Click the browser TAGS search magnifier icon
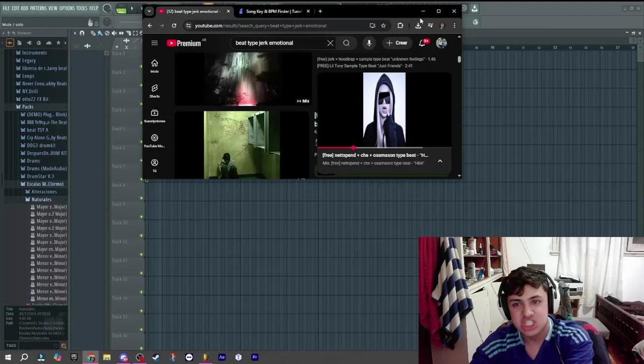 pyautogui.click(x=64, y=346)
